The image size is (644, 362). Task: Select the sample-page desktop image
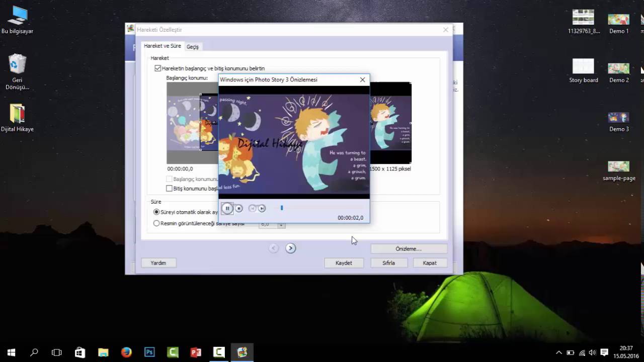pyautogui.click(x=619, y=170)
